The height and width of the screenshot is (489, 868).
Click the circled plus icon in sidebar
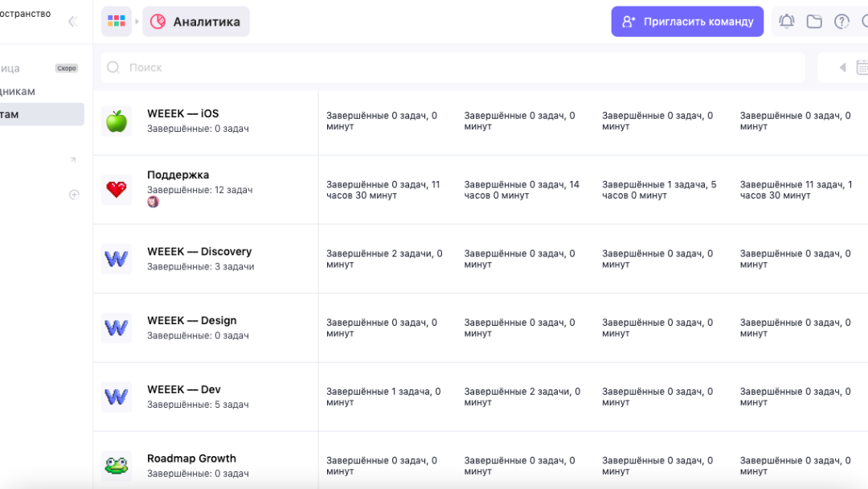(74, 195)
